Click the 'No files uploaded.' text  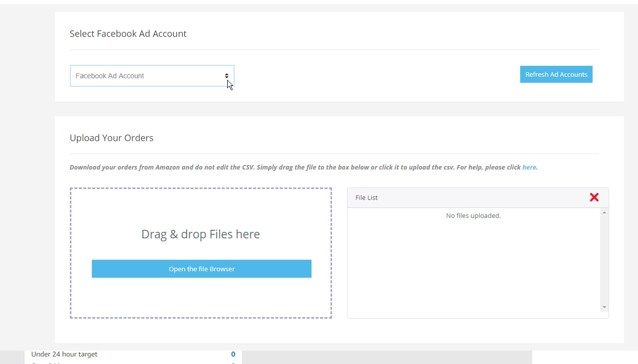[x=473, y=216]
